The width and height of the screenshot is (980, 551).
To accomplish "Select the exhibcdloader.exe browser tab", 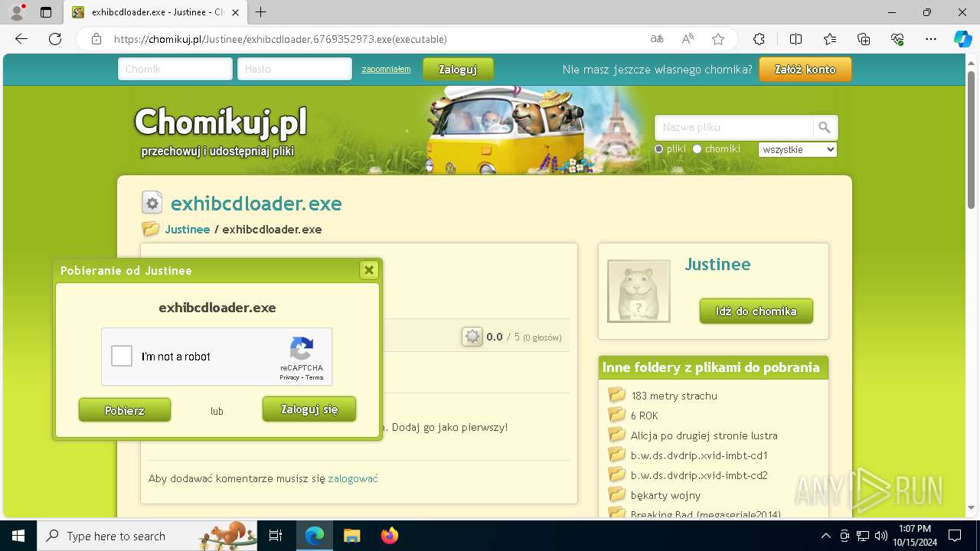I will (156, 12).
